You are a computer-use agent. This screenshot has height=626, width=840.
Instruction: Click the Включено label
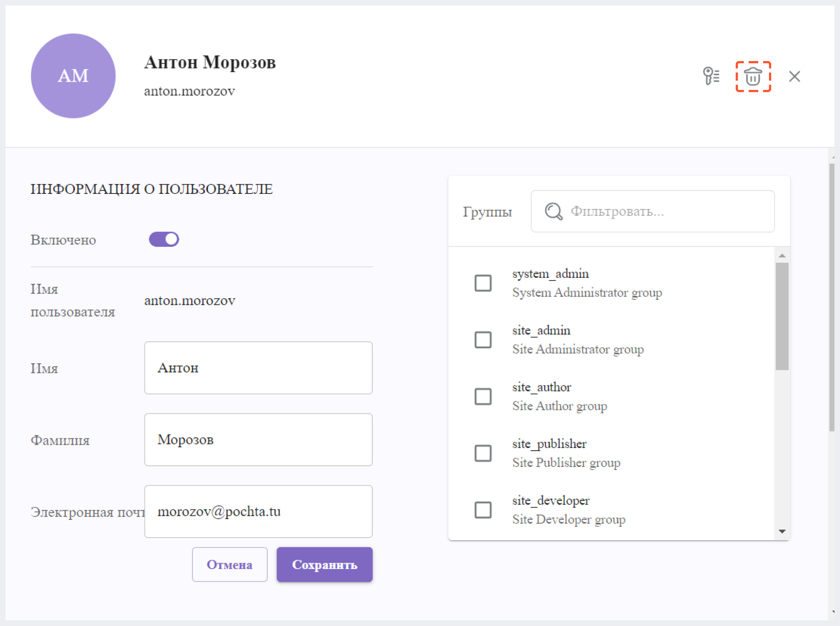[x=63, y=240]
